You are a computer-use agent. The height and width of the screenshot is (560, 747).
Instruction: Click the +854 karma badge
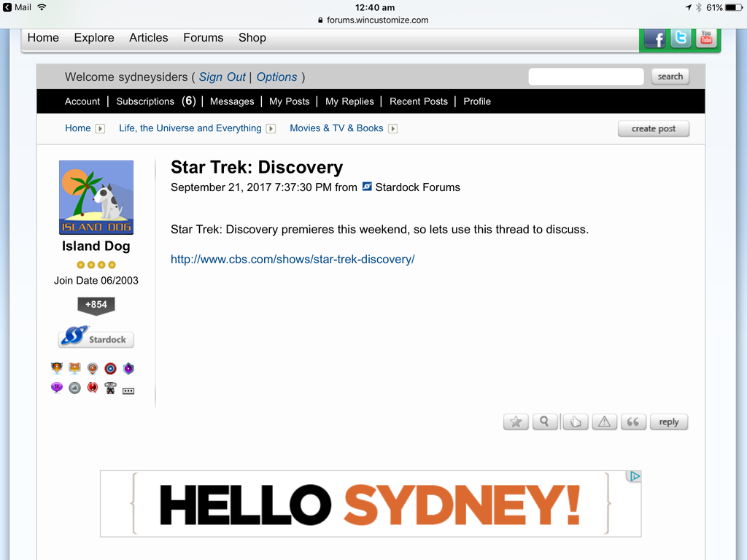tap(96, 306)
